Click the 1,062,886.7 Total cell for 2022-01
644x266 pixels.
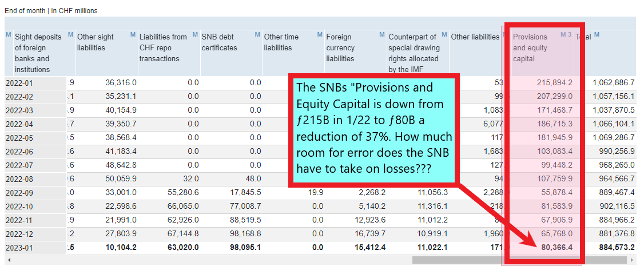coord(613,84)
